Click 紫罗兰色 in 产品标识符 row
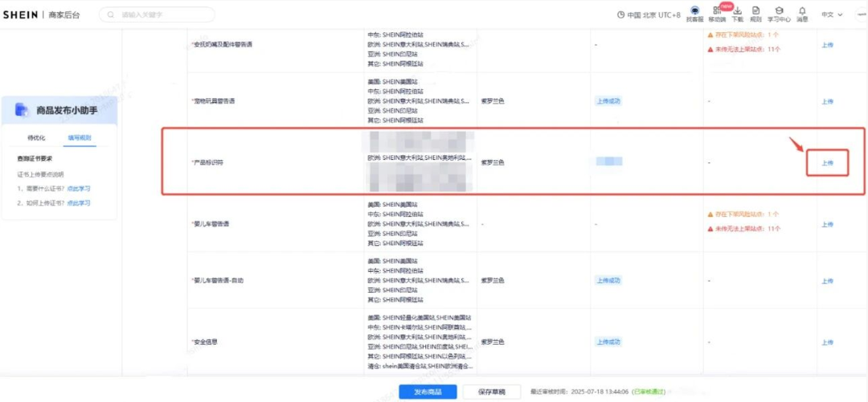Viewport: 868px width, 402px height. click(493, 162)
